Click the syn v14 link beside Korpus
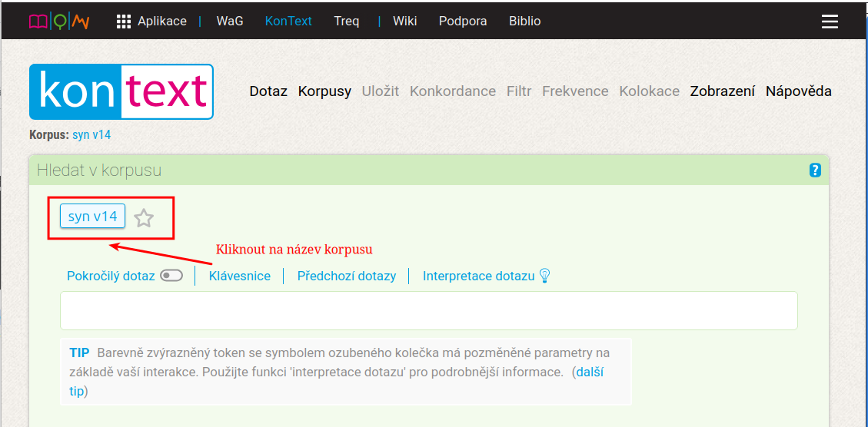Image resolution: width=868 pixels, height=427 pixels. click(x=91, y=135)
